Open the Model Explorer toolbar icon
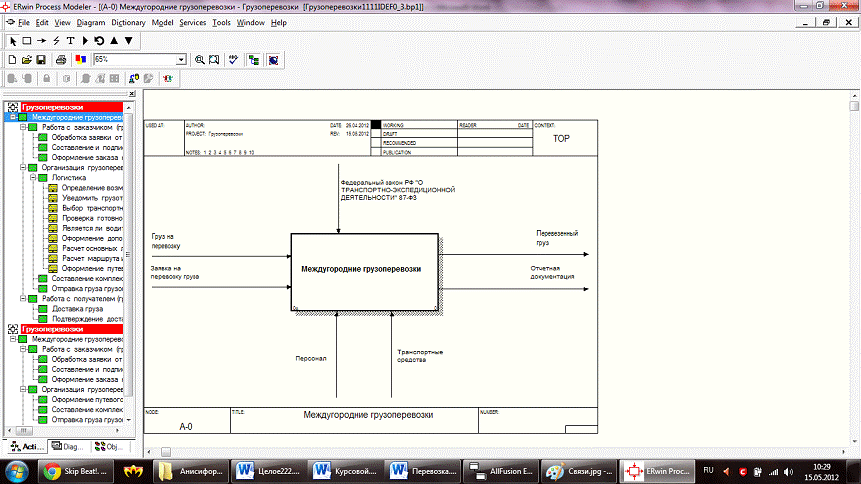Viewport: 861px width, 484px height. [255, 59]
